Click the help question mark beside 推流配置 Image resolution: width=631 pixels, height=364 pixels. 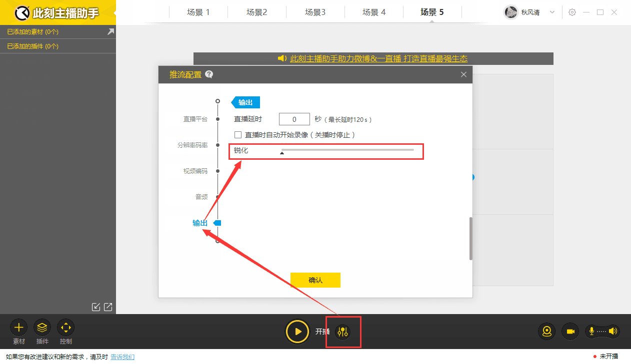[209, 74]
